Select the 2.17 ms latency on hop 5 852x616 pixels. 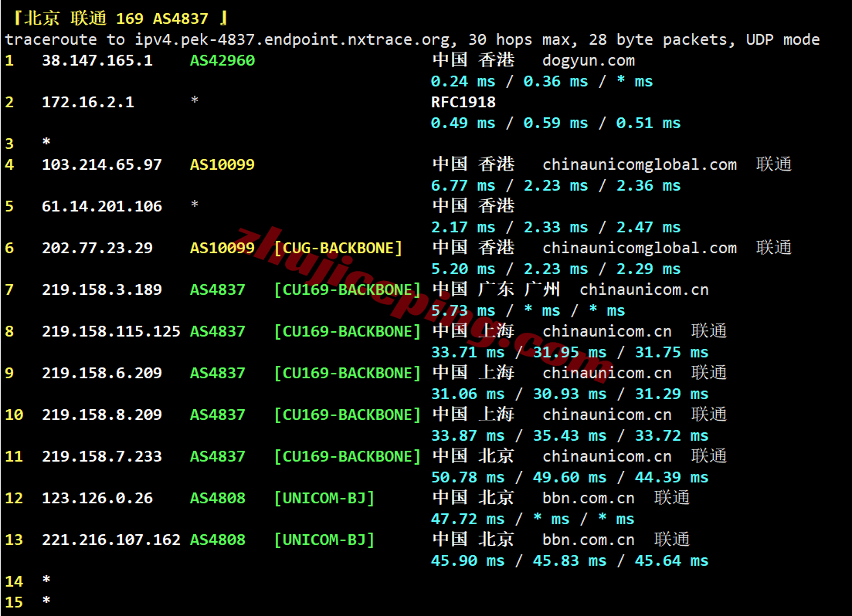tap(463, 228)
